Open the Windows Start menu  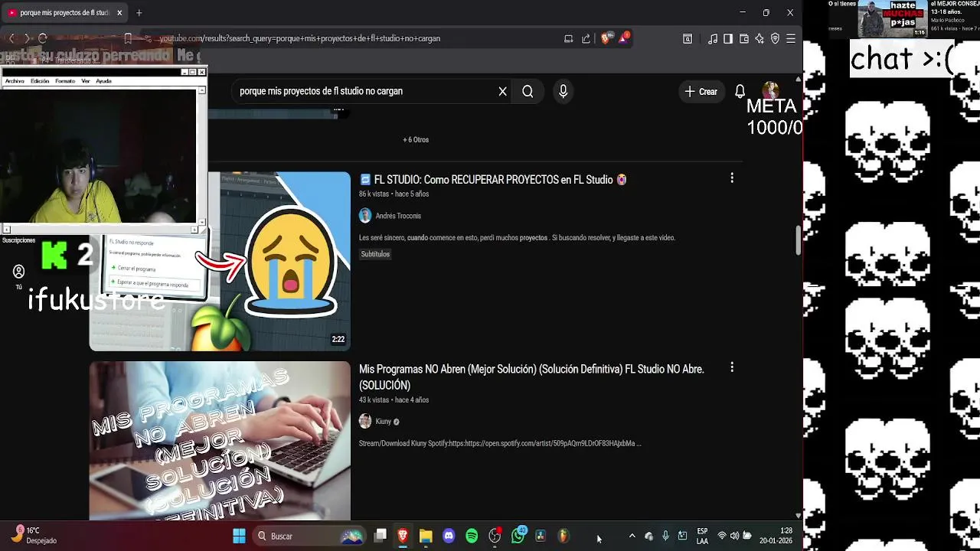239,536
